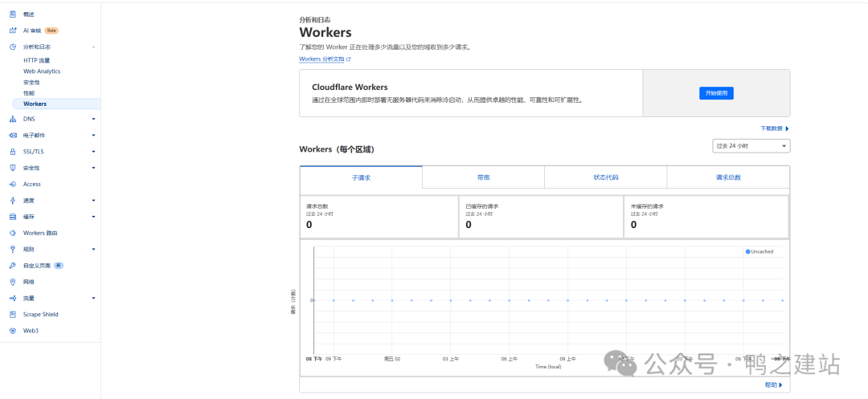Open the 缓存 storage icon
Screen dimensions: 868x399
coord(13,217)
